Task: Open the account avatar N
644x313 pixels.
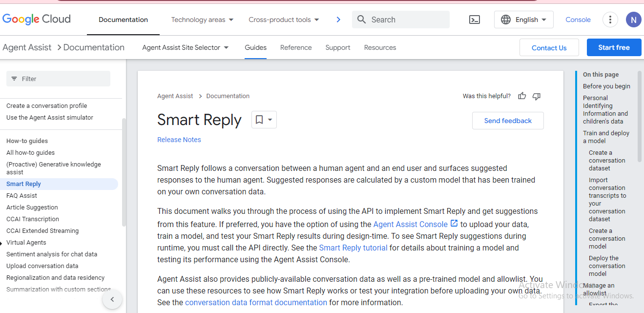Action: (633, 20)
